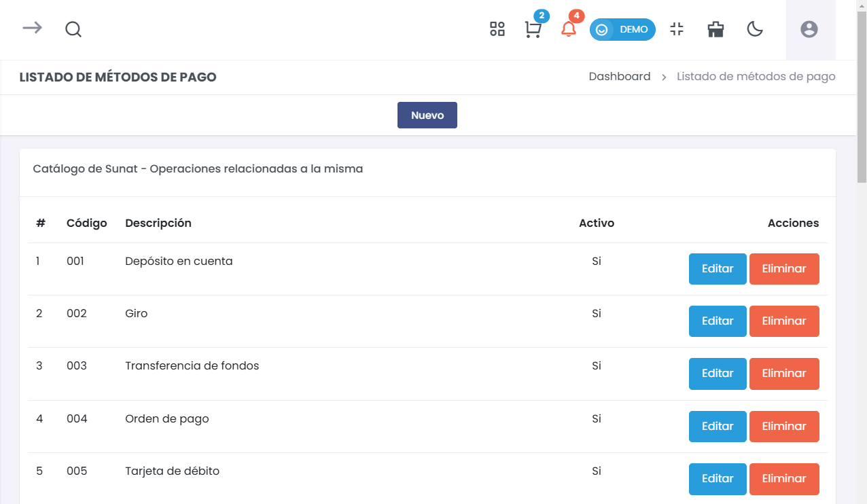
Task: Open the Dashboard breadcrumb link
Action: [x=620, y=76]
